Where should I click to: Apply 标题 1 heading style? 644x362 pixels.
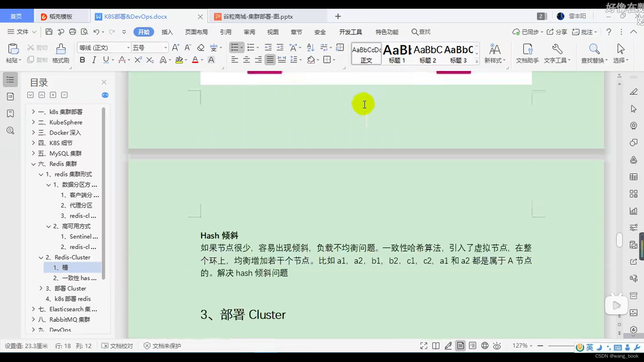[397, 54]
